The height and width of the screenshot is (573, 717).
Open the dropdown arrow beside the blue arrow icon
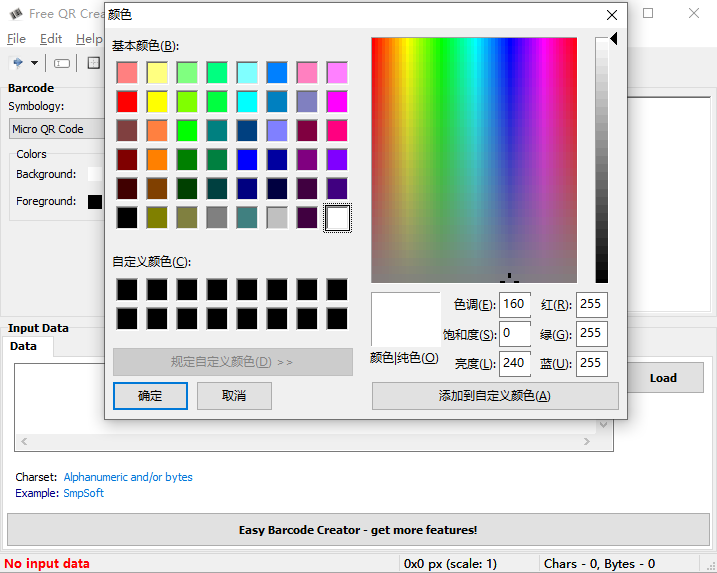(34, 63)
